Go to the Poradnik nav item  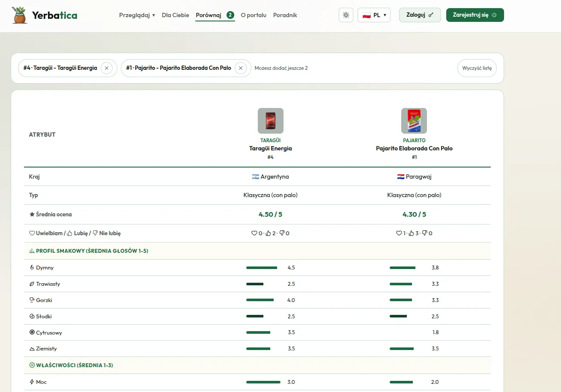tap(285, 15)
